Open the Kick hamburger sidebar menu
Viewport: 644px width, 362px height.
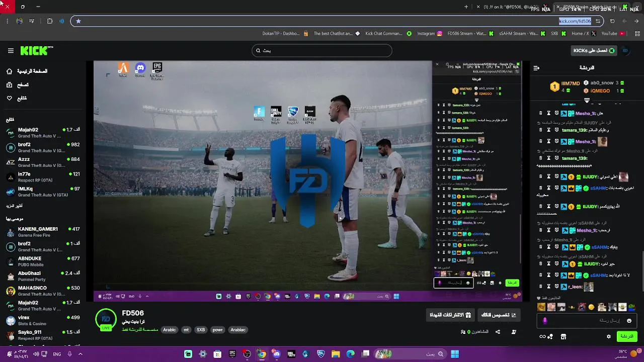coord(11,51)
